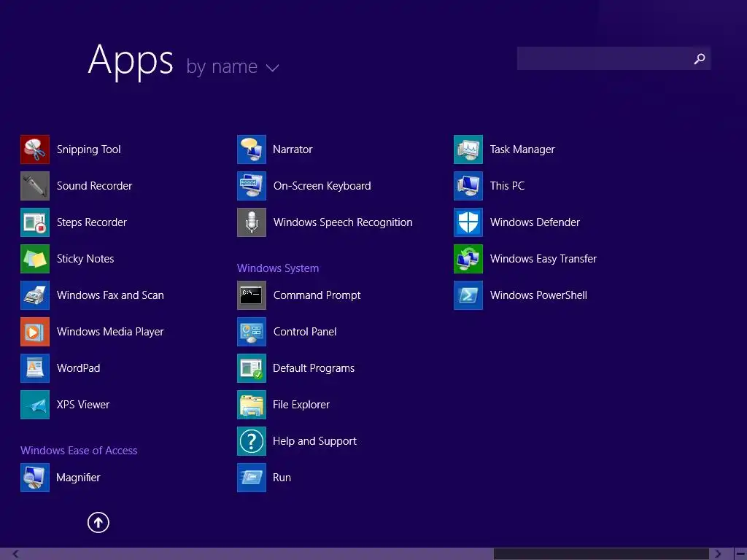This screenshot has height=560, width=747.
Task: Click the 'Run' label
Action: (x=282, y=477)
